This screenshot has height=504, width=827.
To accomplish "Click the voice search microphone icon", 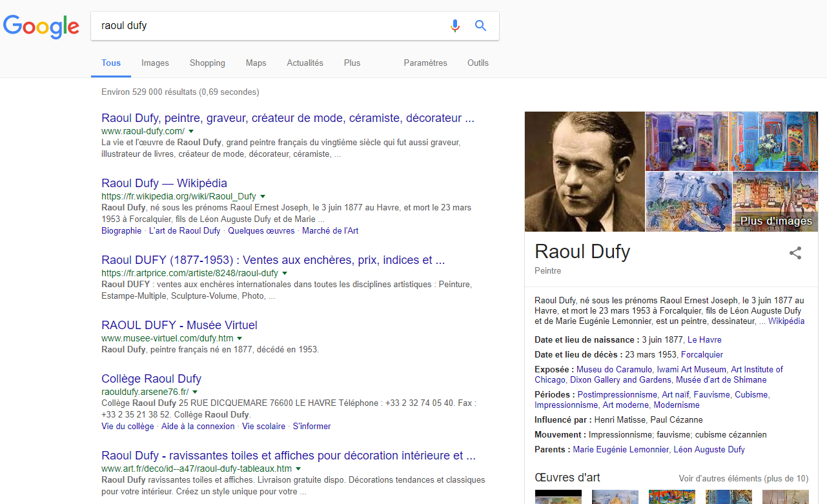I will tap(455, 26).
